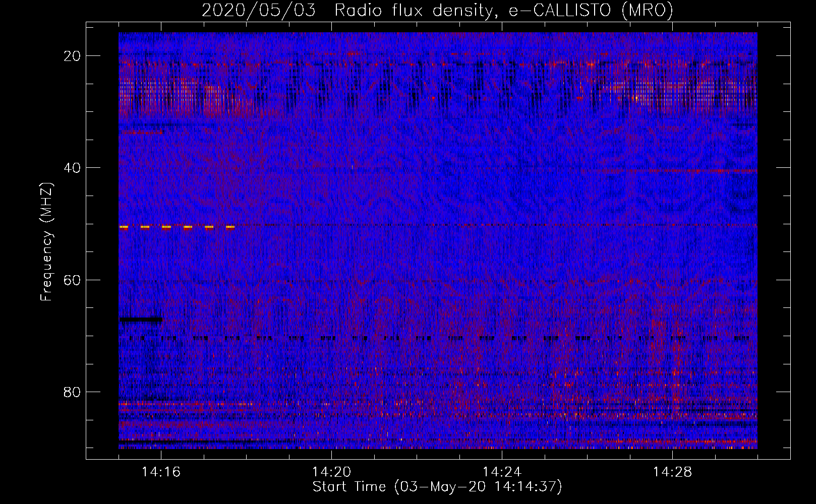The image size is (816, 504).
Task: Click the '40' frequency tick label
Action: [x=72, y=168]
